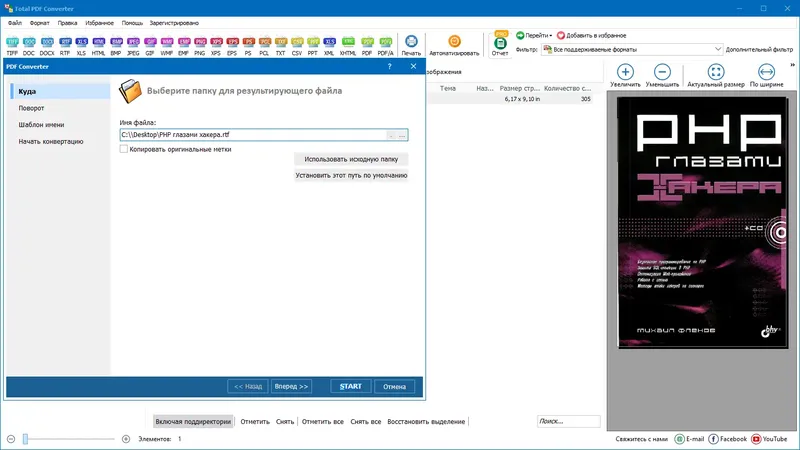Image resolution: width=800 pixels, height=450 pixels.
Task: Open the Файл menu
Action: click(x=15, y=23)
